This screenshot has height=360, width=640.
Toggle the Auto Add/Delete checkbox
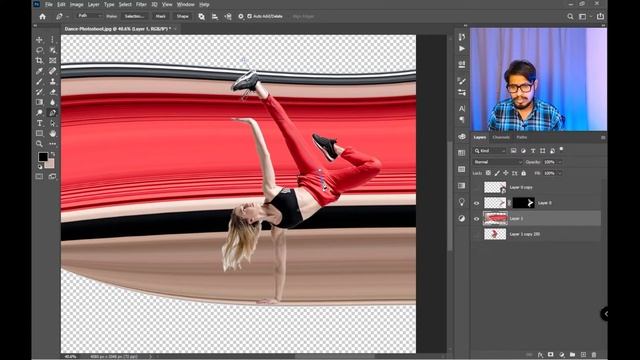[x=249, y=16]
